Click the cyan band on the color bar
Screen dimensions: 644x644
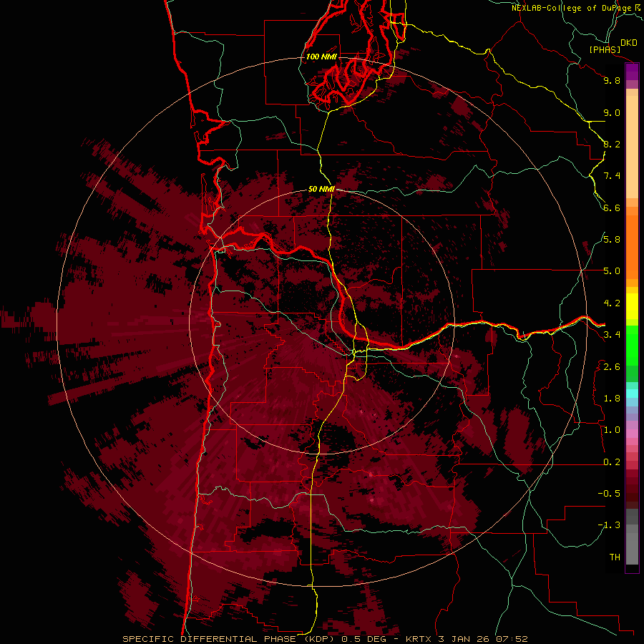click(x=632, y=393)
